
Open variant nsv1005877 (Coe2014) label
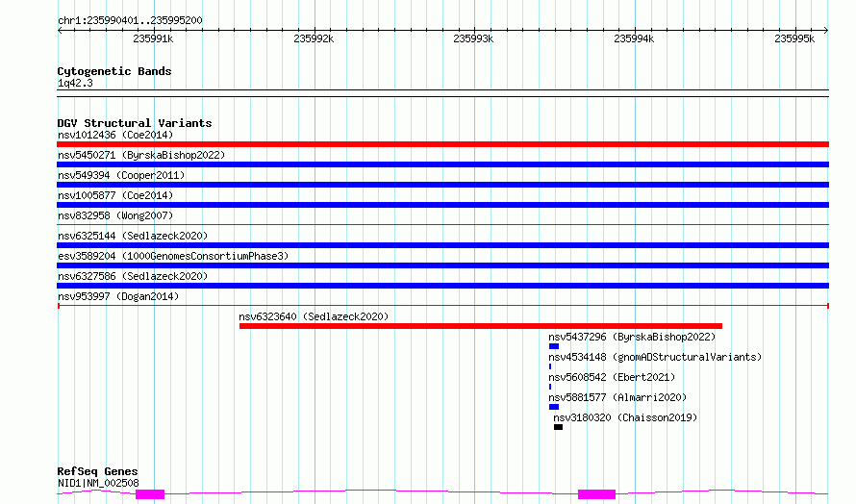point(115,195)
